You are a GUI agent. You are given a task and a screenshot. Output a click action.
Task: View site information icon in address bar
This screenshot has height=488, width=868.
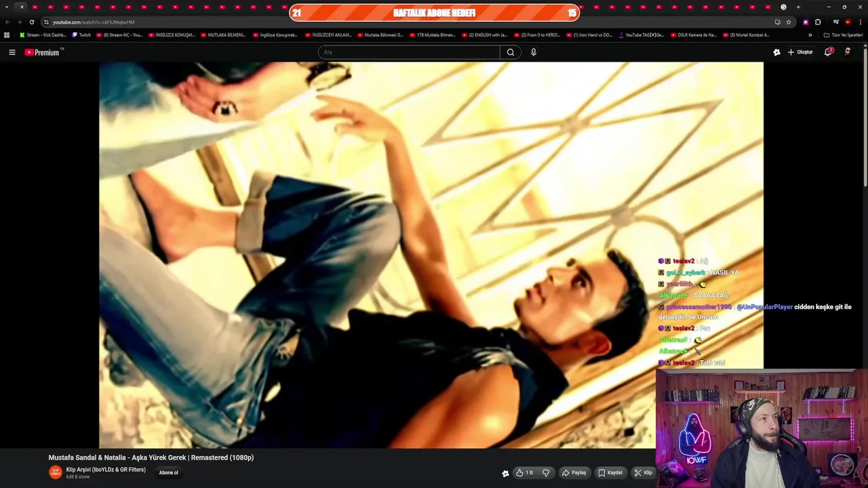point(46,22)
